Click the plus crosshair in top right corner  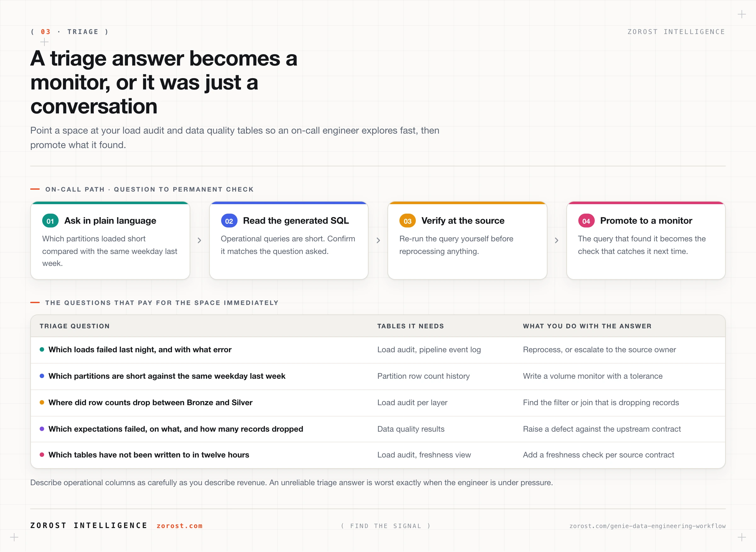(742, 14)
